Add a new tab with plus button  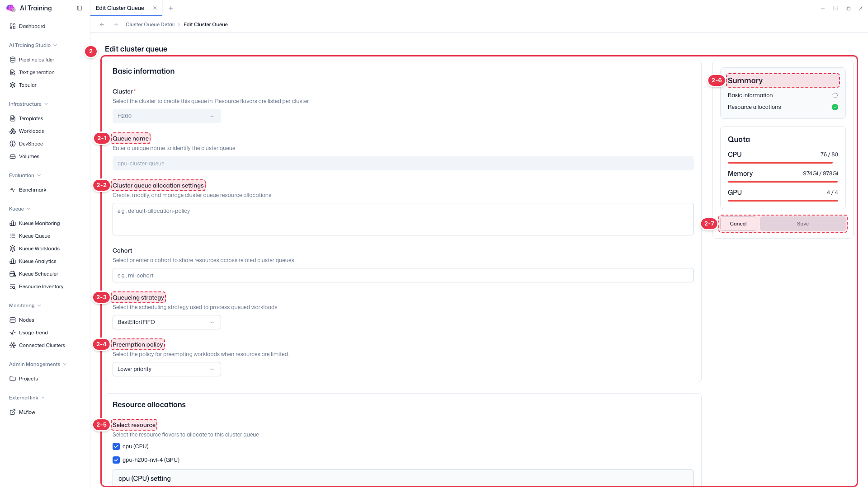171,8
